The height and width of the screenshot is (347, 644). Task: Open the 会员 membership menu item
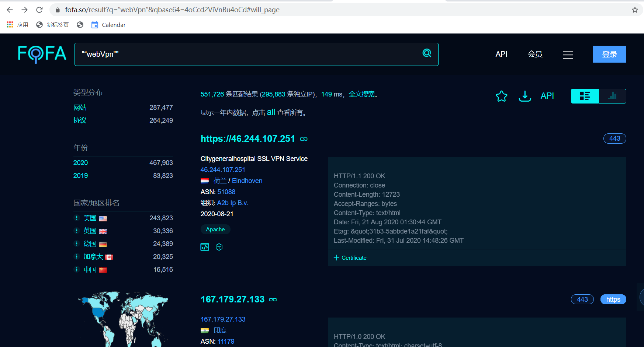coord(535,54)
